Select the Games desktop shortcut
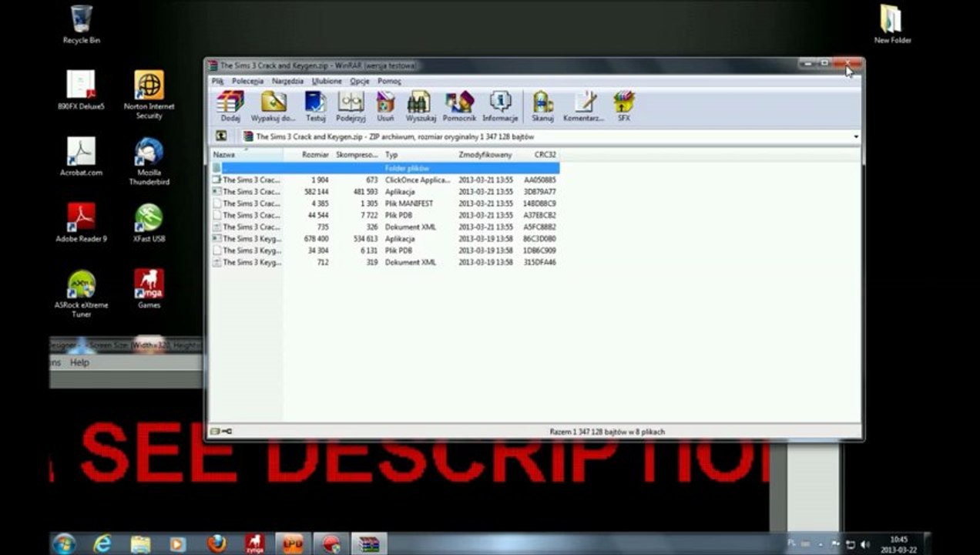The image size is (980, 555). coord(149,289)
